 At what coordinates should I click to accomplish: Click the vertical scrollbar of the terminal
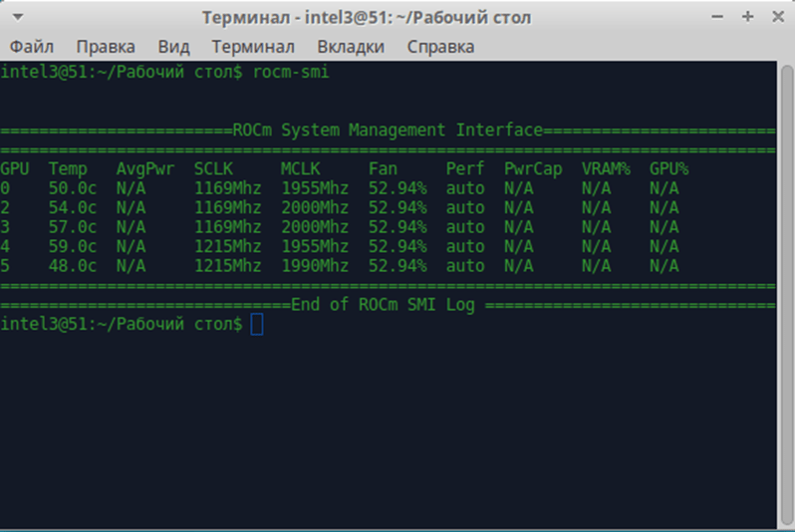tap(786, 294)
